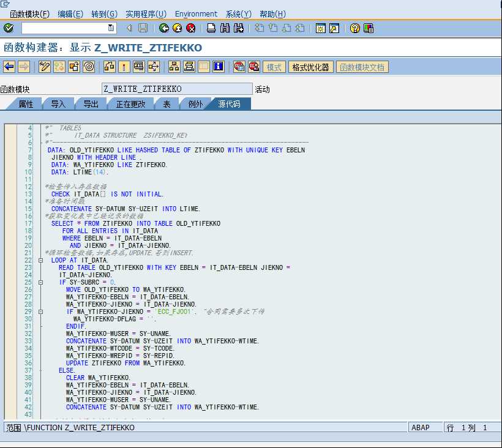Open the command field history dropdown
Viewport: 502px width, 448px height.
pyautogui.click(x=111, y=28)
